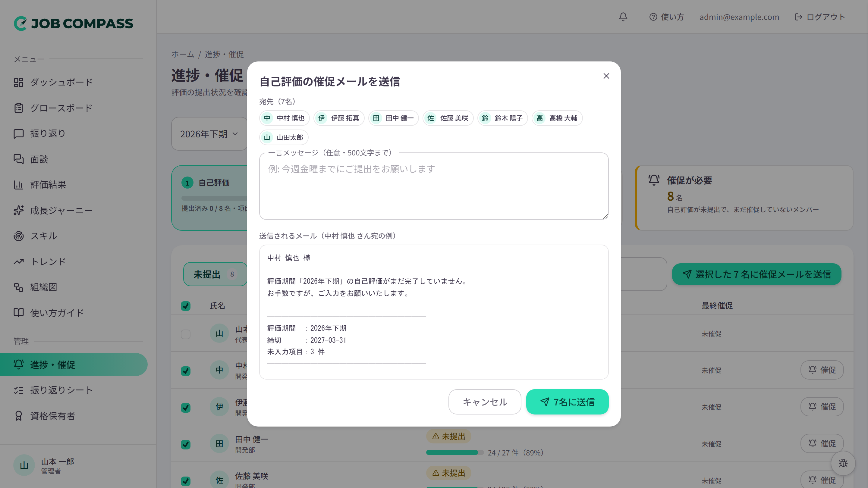Open グロースボード in the sidebar
Image resolution: width=868 pixels, height=488 pixels.
(x=74, y=108)
